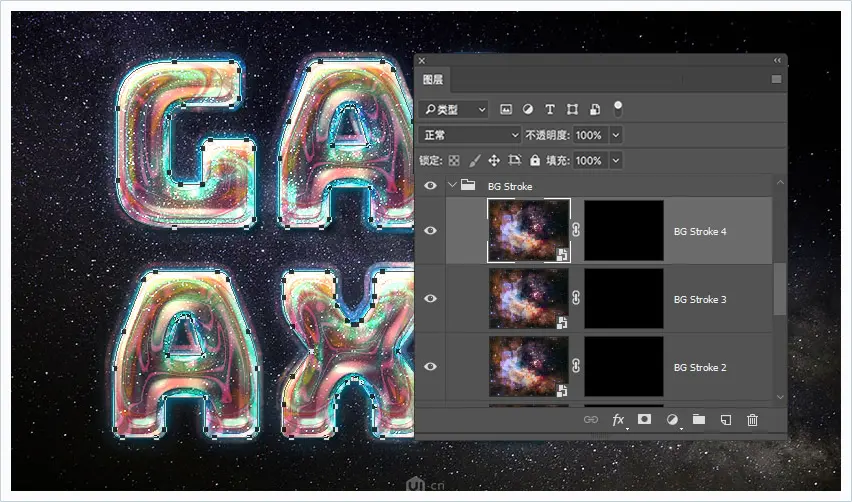852x502 pixels.
Task: Switch to the 图层 tab
Action: tap(433, 80)
